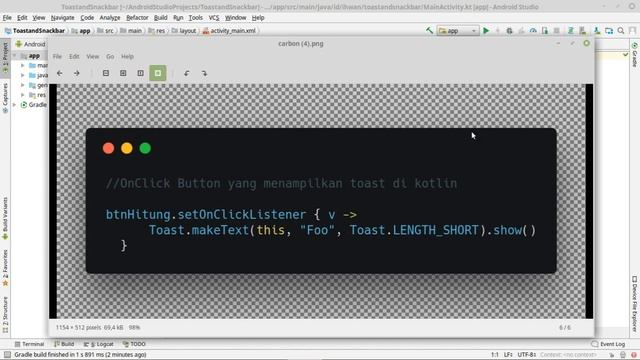
Task: Click the Search Everywhere magnifier icon
Action: [x=621, y=31]
